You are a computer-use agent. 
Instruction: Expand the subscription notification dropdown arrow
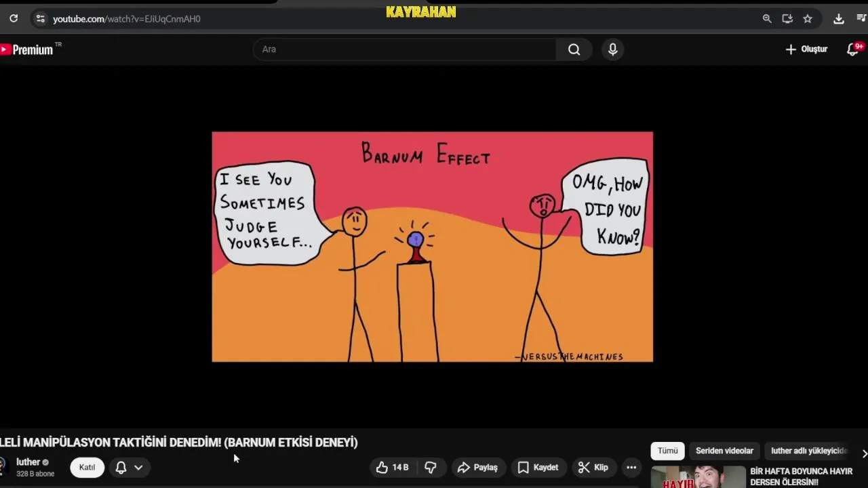(x=138, y=467)
